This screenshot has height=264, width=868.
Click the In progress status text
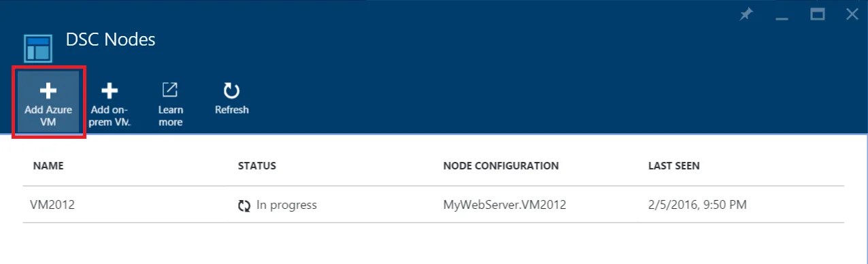click(x=286, y=205)
